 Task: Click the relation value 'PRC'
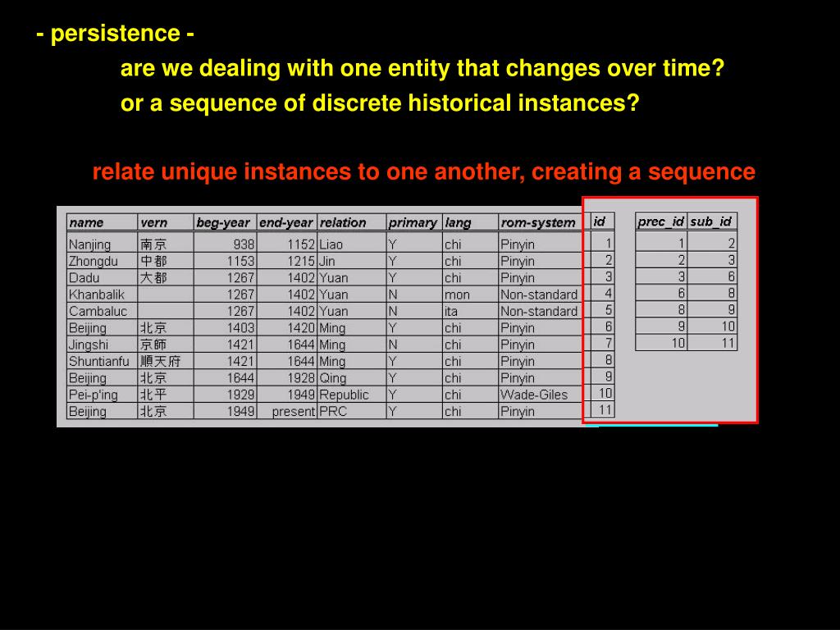pos(333,412)
